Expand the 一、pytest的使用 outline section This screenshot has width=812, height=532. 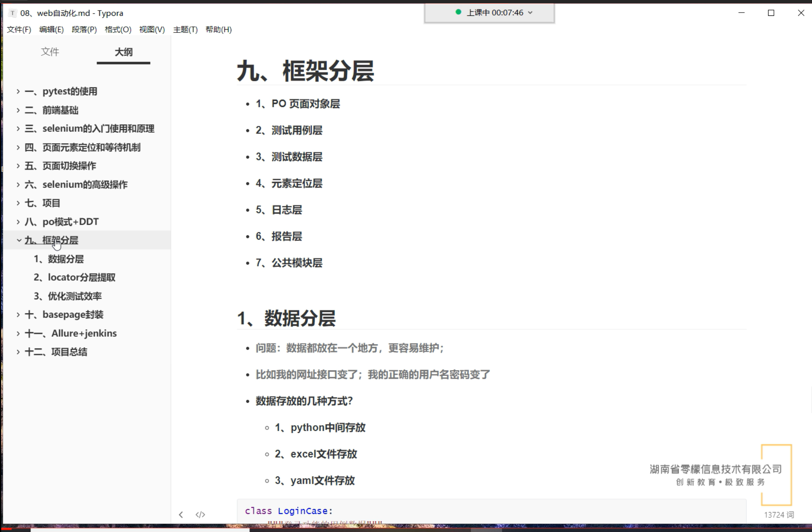coord(18,91)
